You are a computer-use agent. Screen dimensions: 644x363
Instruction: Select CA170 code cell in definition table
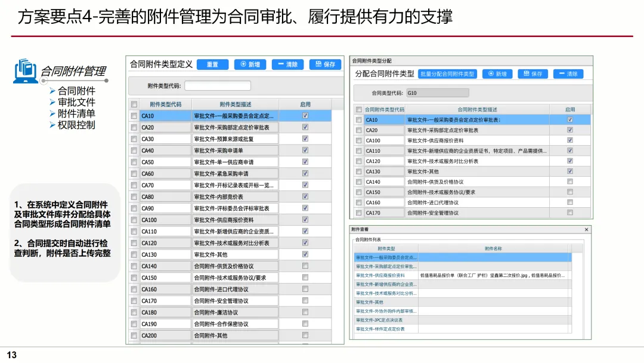166,301
